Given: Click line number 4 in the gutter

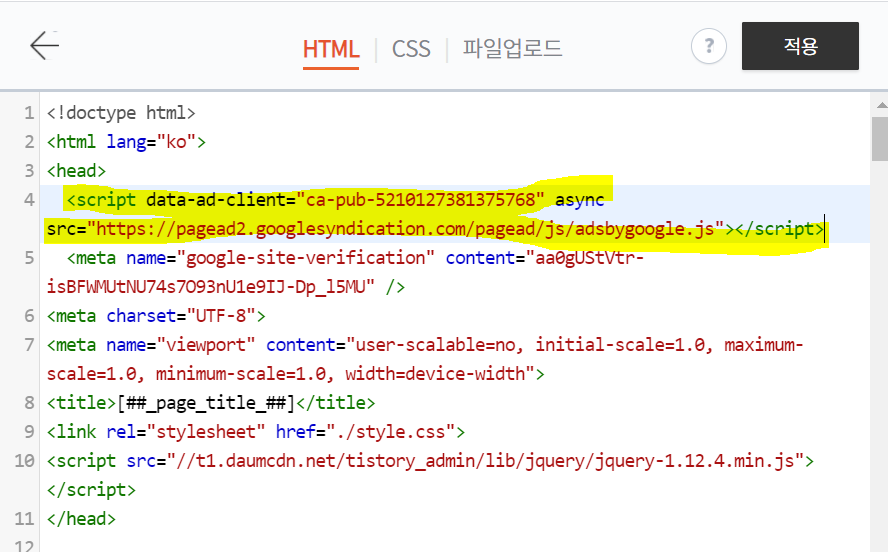Looking at the screenshot, I should pos(28,200).
